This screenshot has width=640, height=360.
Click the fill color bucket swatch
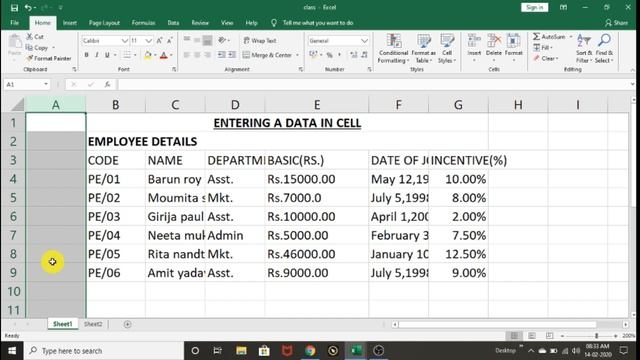148,55
